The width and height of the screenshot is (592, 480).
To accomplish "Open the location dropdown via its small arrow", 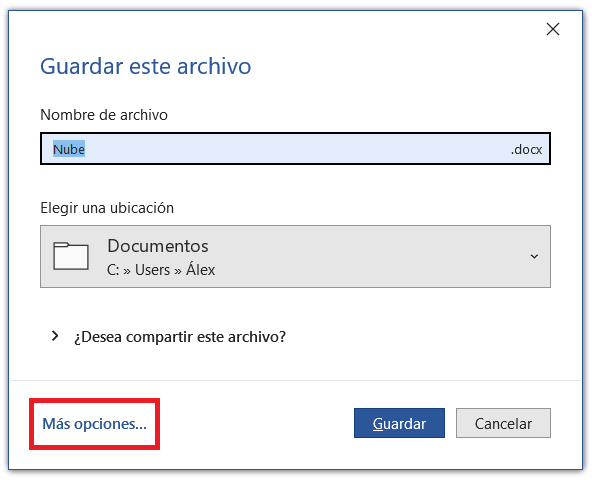I will point(534,256).
